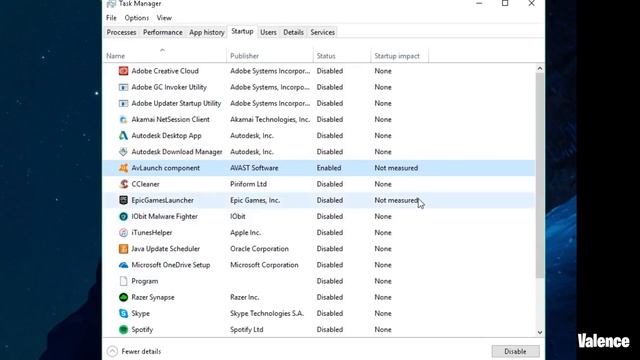Open the Services tab

[322, 32]
